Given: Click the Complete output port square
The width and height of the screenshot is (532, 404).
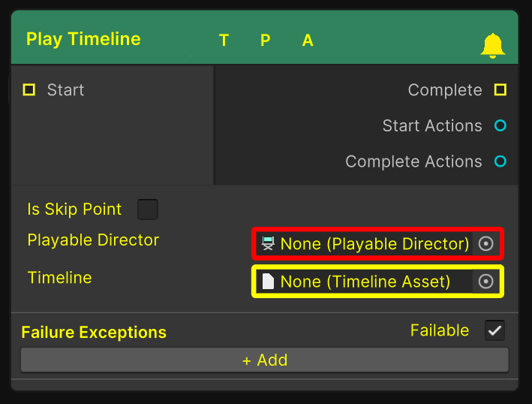Looking at the screenshot, I should click(x=500, y=90).
